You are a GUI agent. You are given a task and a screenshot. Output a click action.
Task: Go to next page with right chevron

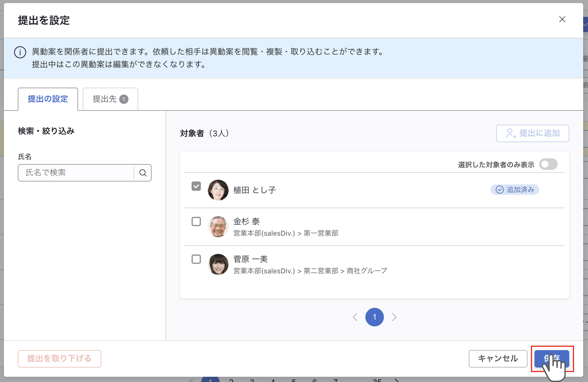coord(394,317)
